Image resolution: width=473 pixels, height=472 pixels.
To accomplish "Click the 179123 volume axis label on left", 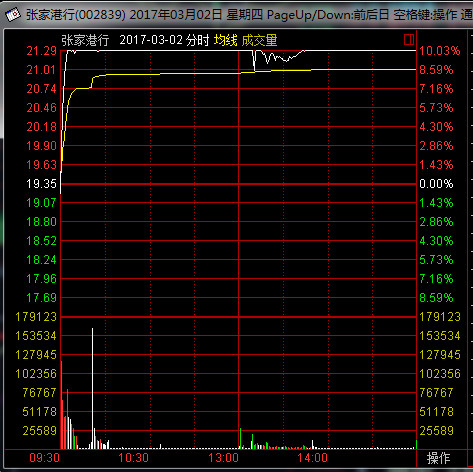I will pos(36,317).
